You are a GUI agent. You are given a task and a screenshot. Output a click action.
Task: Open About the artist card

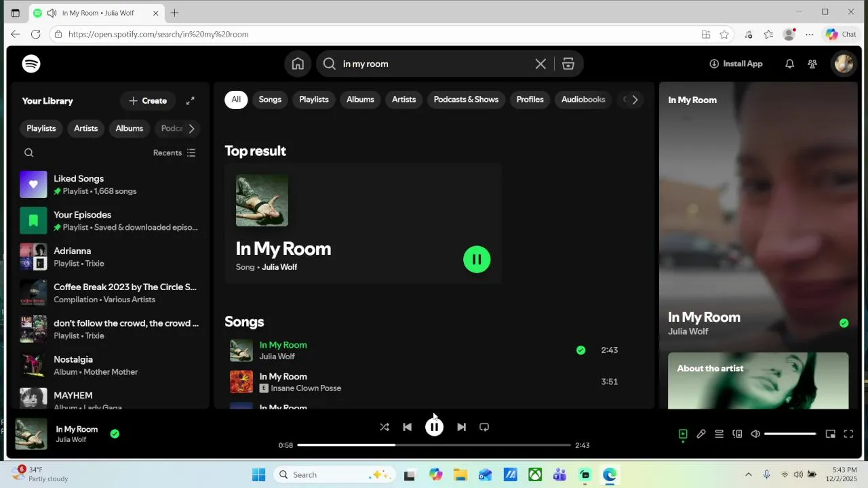tap(758, 380)
